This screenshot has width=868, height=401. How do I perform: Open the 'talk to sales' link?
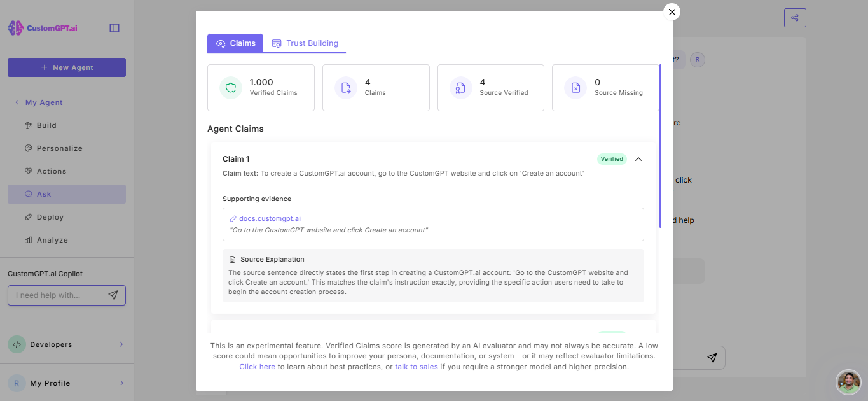click(x=417, y=367)
